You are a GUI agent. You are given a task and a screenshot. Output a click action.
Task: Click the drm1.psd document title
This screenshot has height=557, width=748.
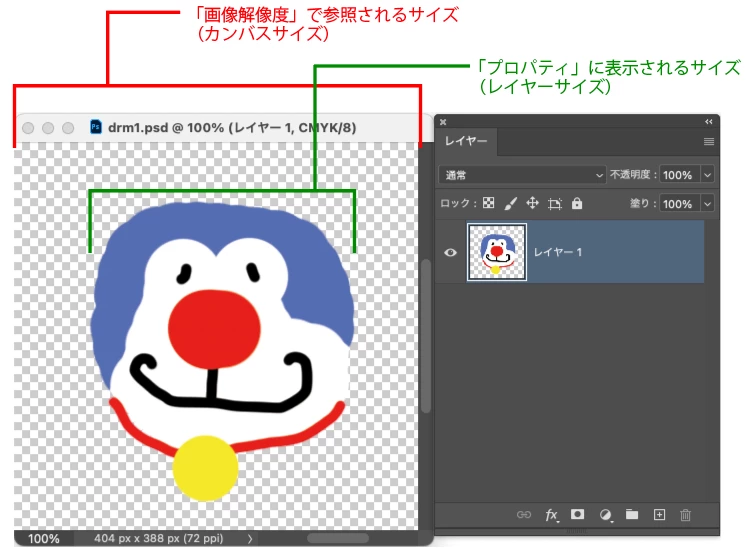[232, 127]
